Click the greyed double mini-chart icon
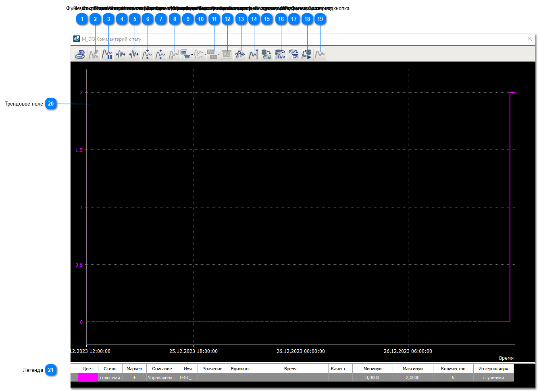 (212, 54)
